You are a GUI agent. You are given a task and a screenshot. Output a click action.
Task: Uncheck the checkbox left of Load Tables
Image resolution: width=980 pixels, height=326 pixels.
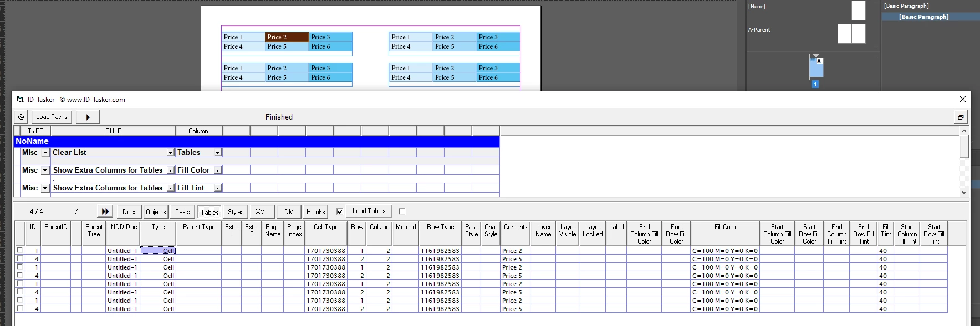click(x=340, y=211)
